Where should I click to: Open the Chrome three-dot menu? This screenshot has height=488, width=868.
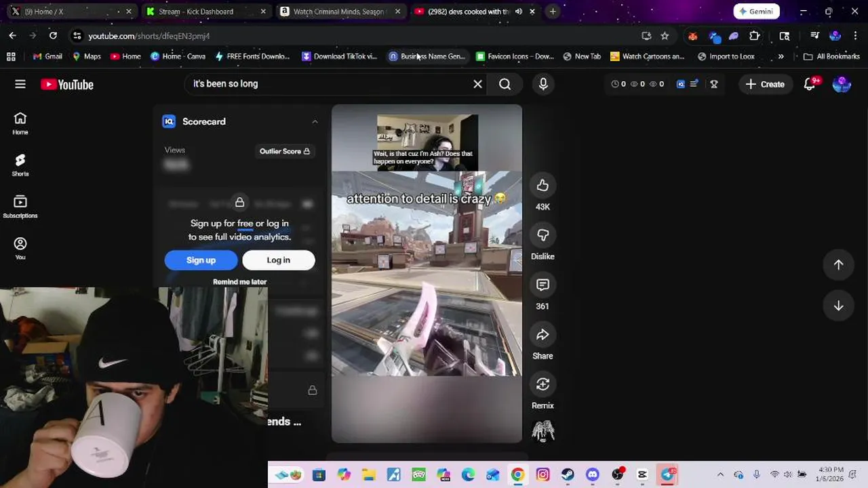tap(855, 36)
